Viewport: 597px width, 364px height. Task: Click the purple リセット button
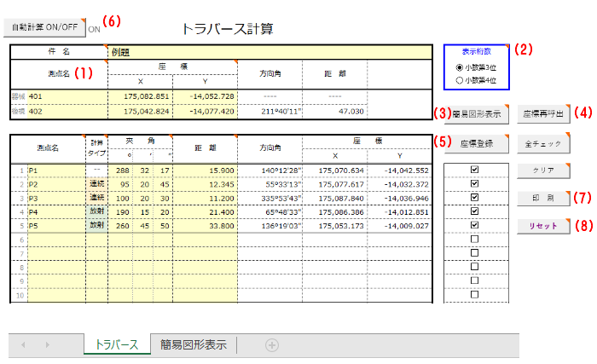click(x=543, y=226)
